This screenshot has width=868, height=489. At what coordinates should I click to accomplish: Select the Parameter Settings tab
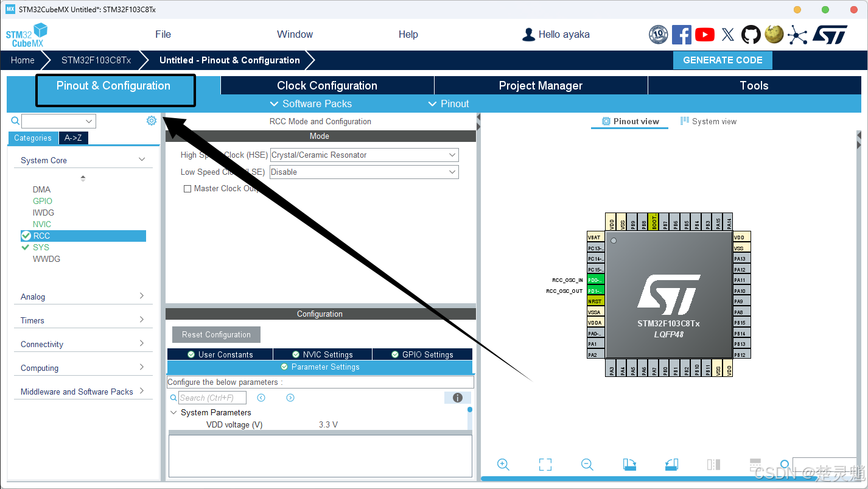(320, 367)
